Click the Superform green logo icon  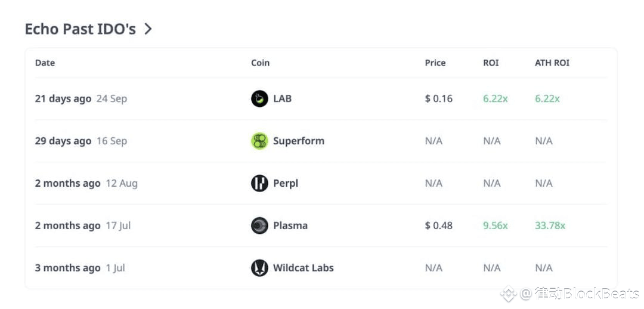pyautogui.click(x=259, y=141)
